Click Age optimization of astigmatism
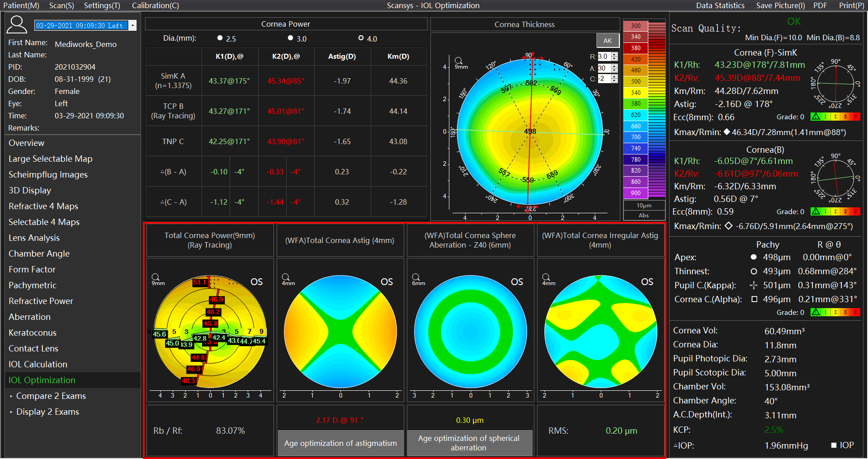868x459 pixels. click(x=340, y=443)
